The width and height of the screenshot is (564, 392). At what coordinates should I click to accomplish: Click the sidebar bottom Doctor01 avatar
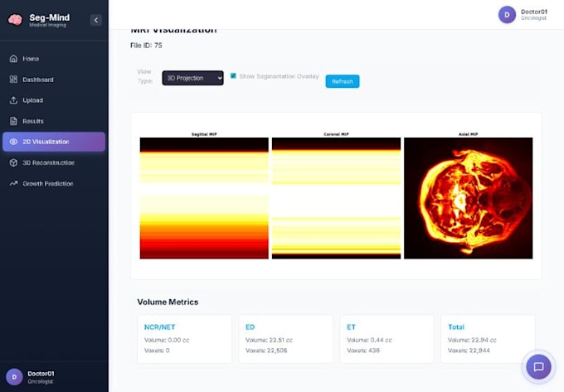[x=14, y=377]
